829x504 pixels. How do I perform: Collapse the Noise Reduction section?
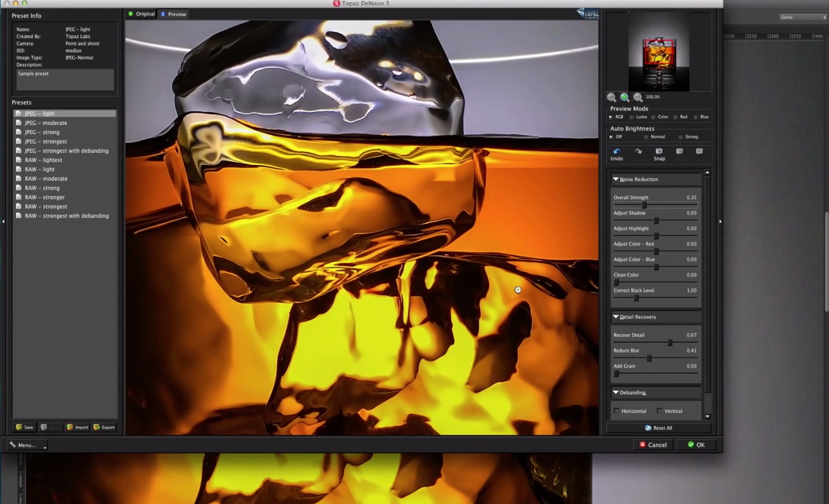coord(616,179)
